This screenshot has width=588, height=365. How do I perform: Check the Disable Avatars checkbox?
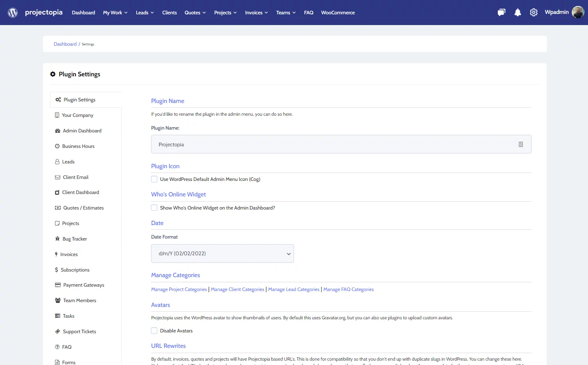pos(154,330)
